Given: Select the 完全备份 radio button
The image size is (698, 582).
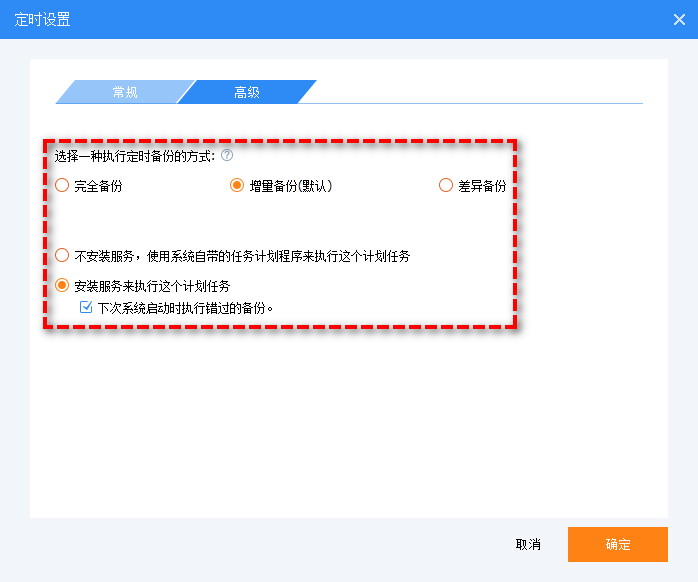Looking at the screenshot, I should pyautogui.click(x=62, y=185).
